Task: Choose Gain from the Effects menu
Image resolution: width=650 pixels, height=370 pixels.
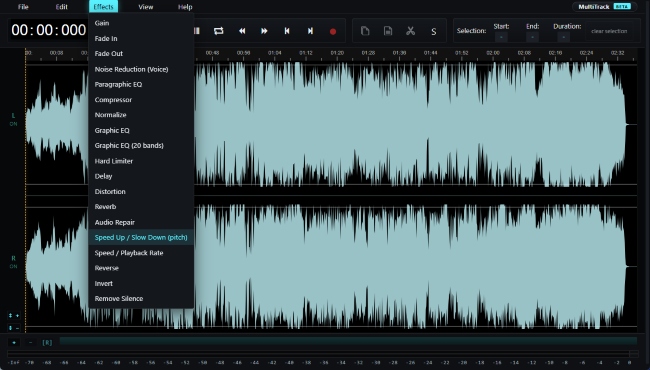Action: [141, 23]
